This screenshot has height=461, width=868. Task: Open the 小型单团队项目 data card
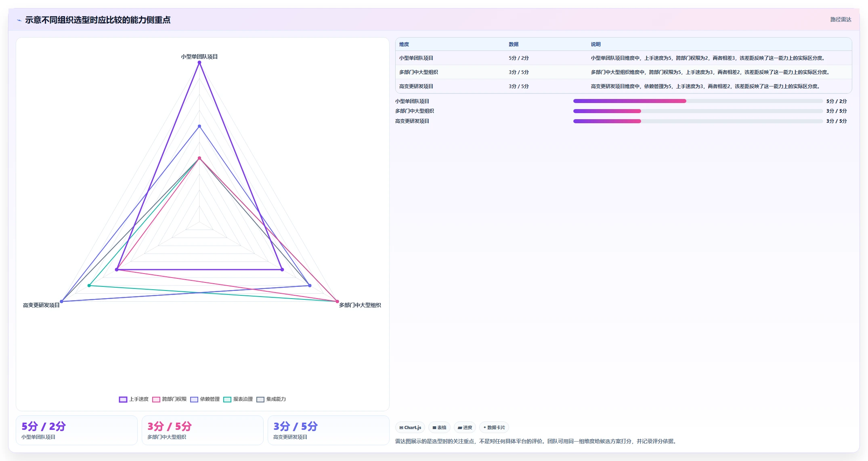pyautogui.click(x=77, y=430)
